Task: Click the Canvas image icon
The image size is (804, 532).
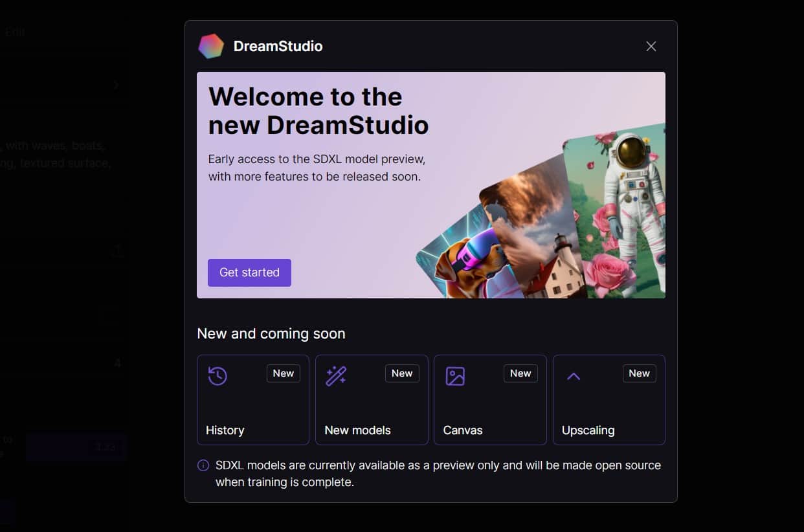Action: [455, 376]
